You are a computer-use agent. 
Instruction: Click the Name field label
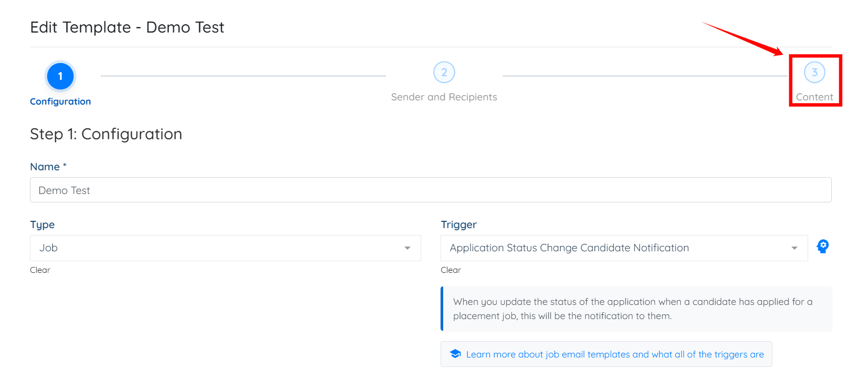(x=45, y=167)
